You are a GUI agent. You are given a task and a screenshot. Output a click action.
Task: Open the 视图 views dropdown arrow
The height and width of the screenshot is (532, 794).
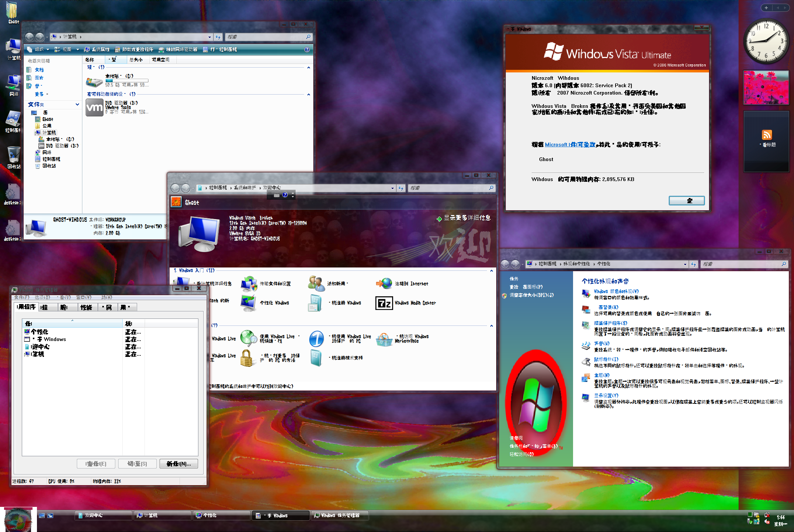(78, 50)
